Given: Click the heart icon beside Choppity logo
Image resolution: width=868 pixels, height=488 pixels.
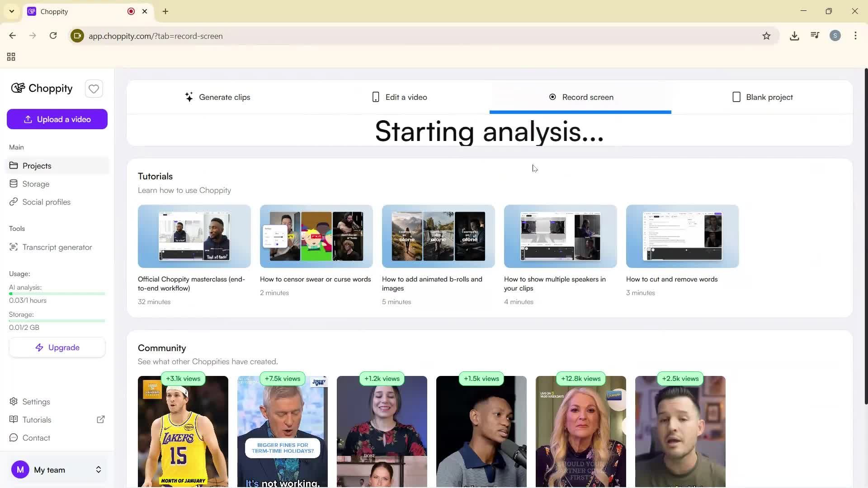Looking at the screenshot, I should coord(94,89).
